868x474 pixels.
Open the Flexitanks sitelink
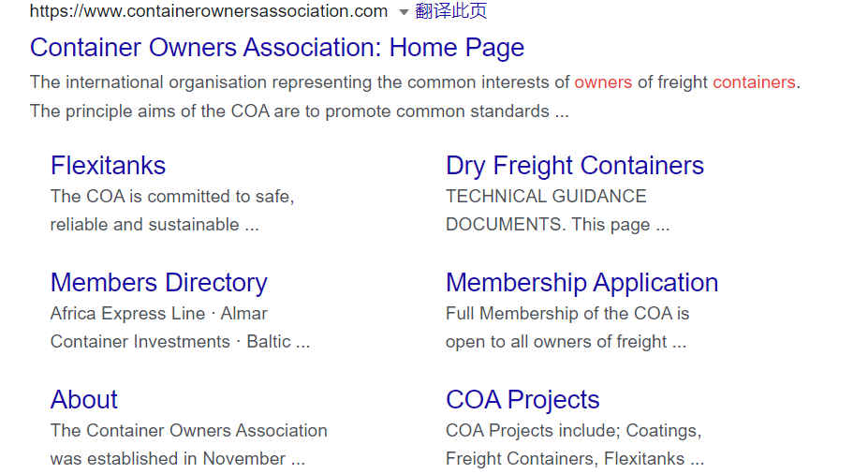point(108,166)
